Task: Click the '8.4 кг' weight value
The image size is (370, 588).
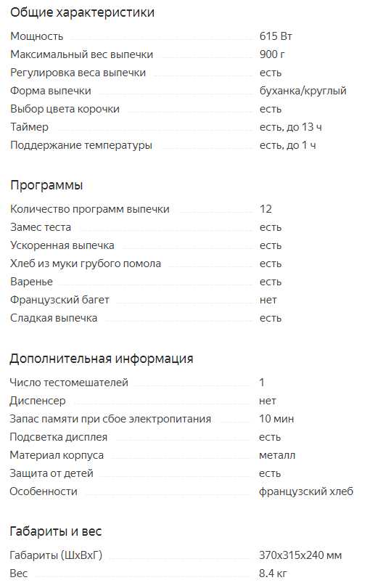Action: [274, 573]
